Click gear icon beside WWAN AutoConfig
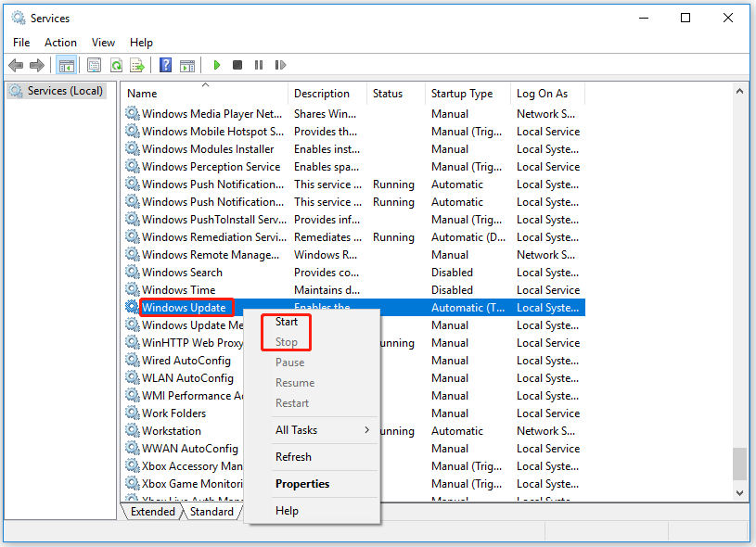This screenshot has height=547, width=756. click(133, 448)
